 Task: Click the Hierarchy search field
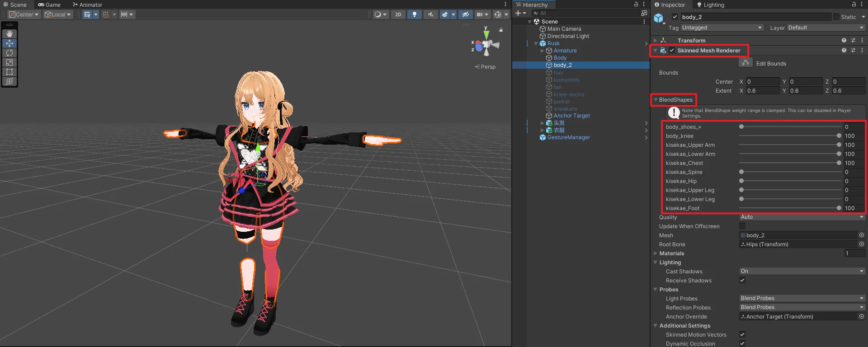[x=588, y=13]
